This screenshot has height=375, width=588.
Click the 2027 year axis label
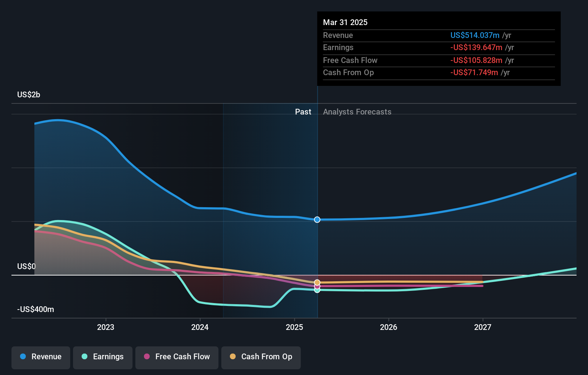pyautogui.click(x=482, y=327)
